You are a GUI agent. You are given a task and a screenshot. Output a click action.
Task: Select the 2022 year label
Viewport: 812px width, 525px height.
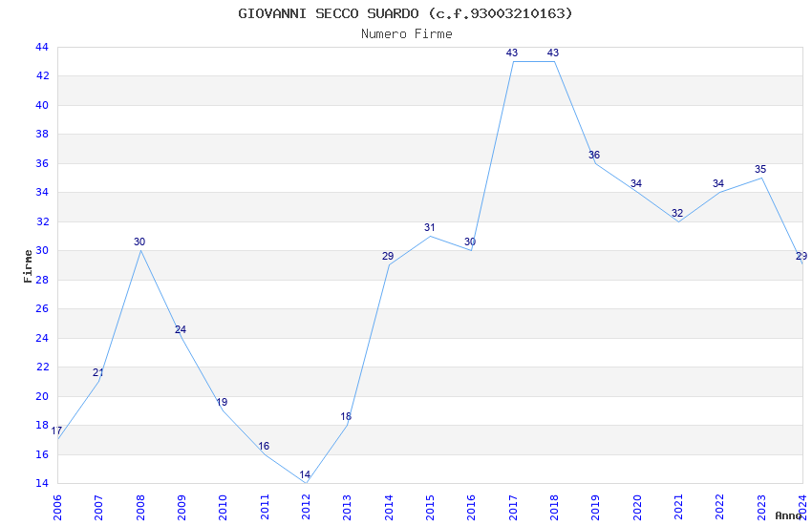point(720,507)
